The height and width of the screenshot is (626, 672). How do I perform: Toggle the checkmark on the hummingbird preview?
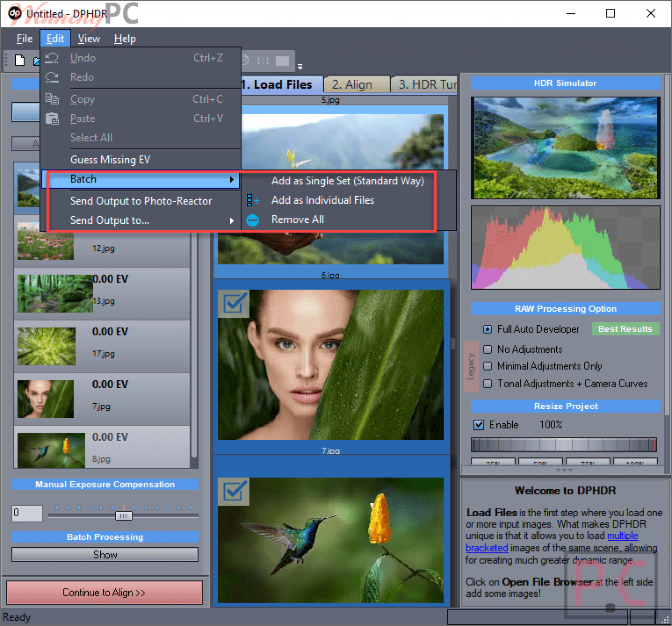coord(234,491)
